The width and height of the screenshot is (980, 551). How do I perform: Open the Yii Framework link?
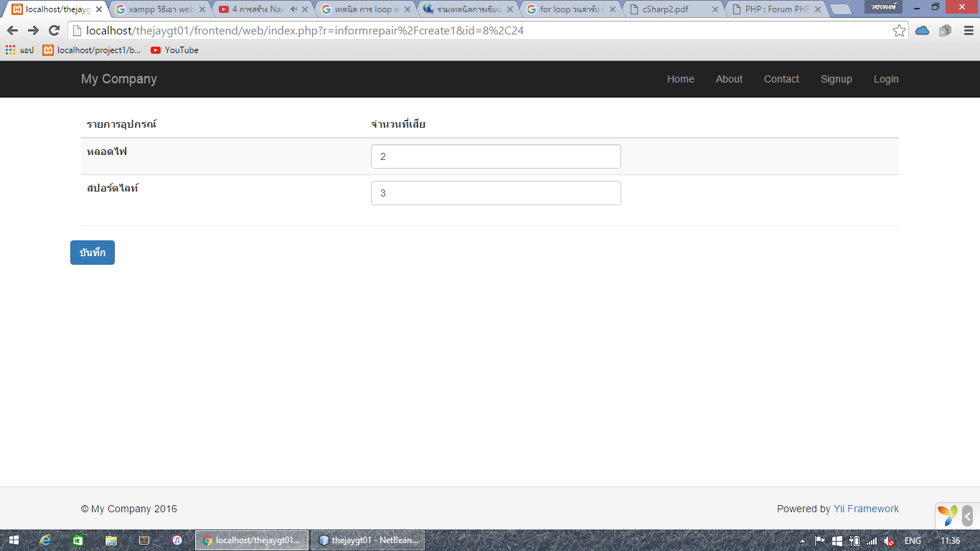pos(866,509)
